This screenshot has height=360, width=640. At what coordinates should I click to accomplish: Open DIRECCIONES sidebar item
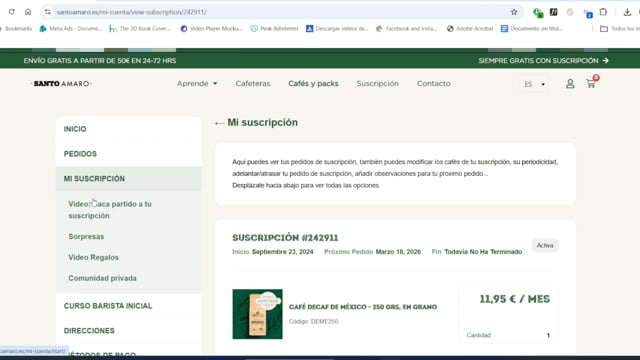click(x=129, y=331)
